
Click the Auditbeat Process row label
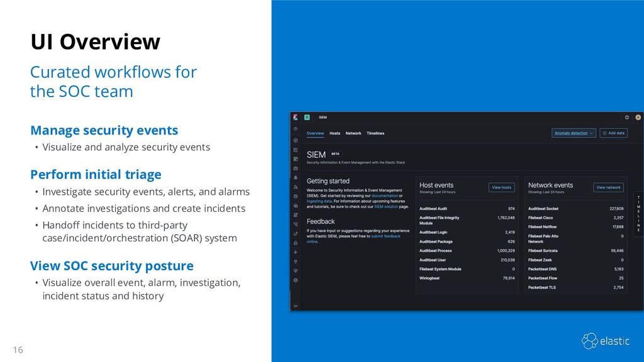[435, 251]
